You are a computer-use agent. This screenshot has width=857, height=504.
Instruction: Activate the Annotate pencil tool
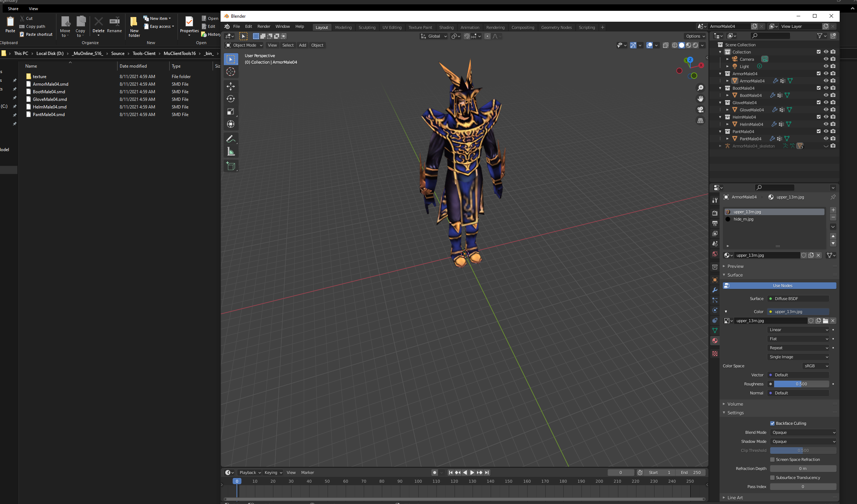click(x=231, y=139)
